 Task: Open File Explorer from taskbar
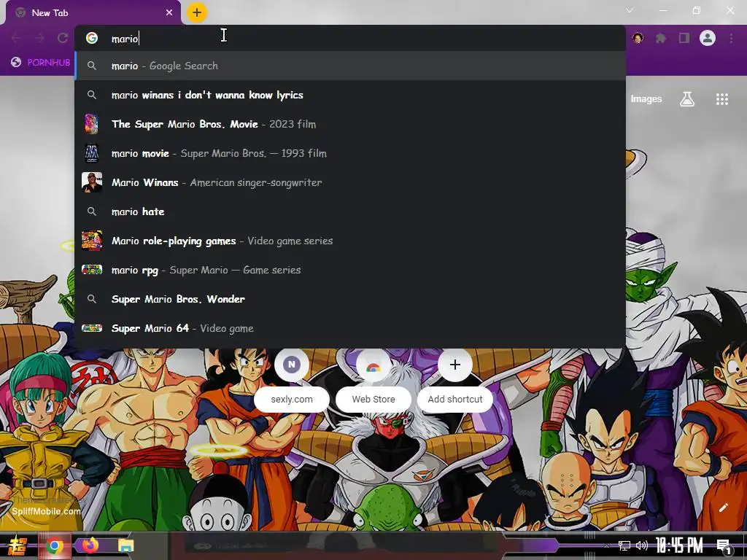tap(125, 545)
